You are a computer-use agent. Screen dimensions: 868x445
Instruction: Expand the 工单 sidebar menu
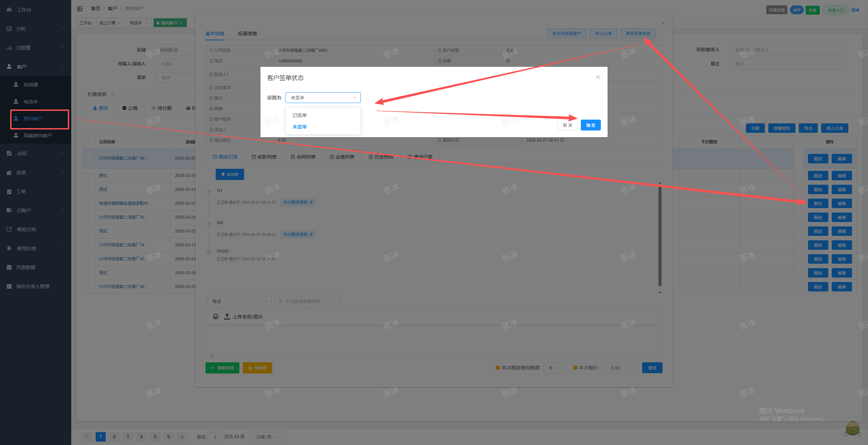(x=36, y=191)
